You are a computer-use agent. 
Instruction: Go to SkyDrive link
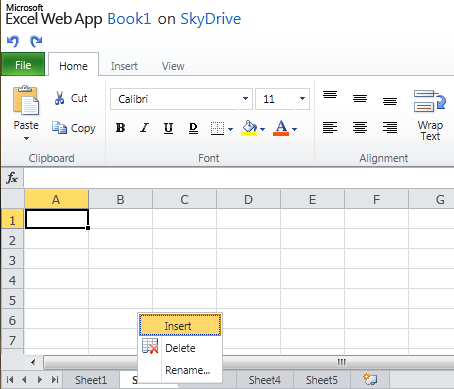pos(210,19)
